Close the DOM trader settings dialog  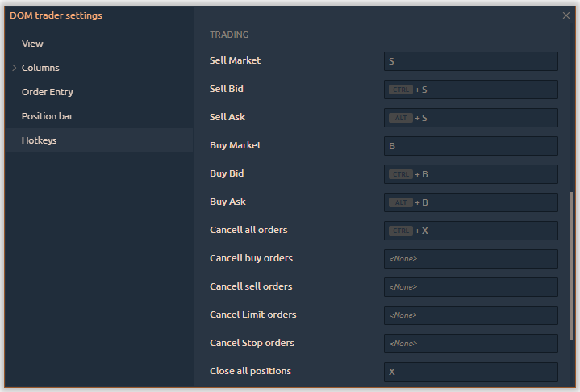pyautogui.click(x=565, y=15)
